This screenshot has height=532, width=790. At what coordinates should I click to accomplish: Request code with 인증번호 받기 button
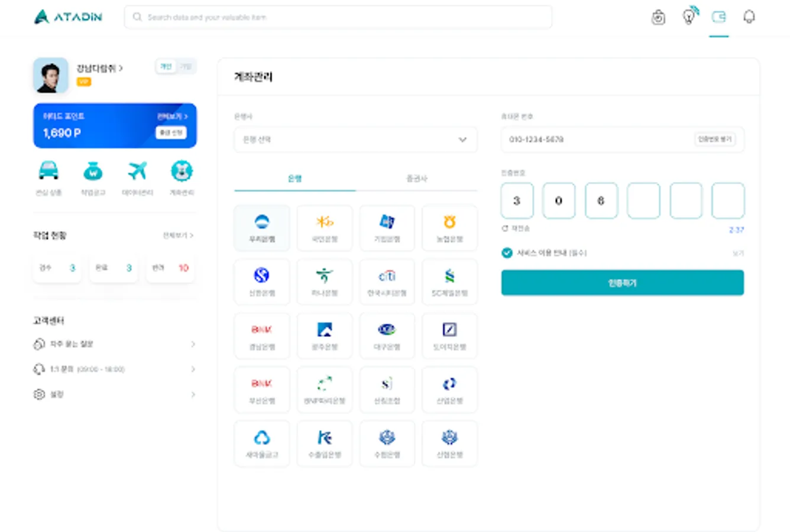(715, 140)
